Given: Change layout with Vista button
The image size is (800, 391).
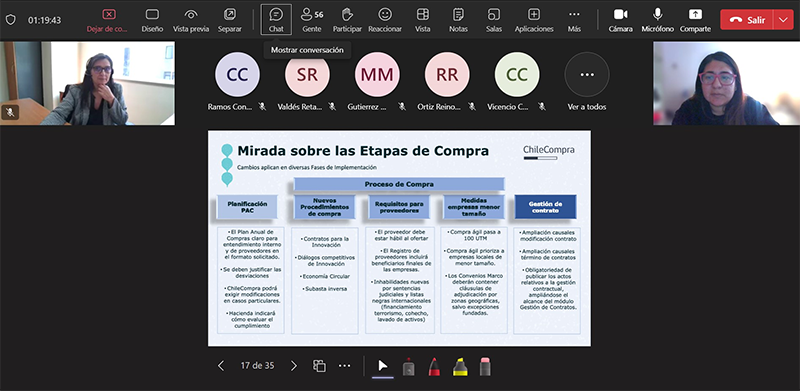Looking at the screenshot, I should (x=422, y=19).
